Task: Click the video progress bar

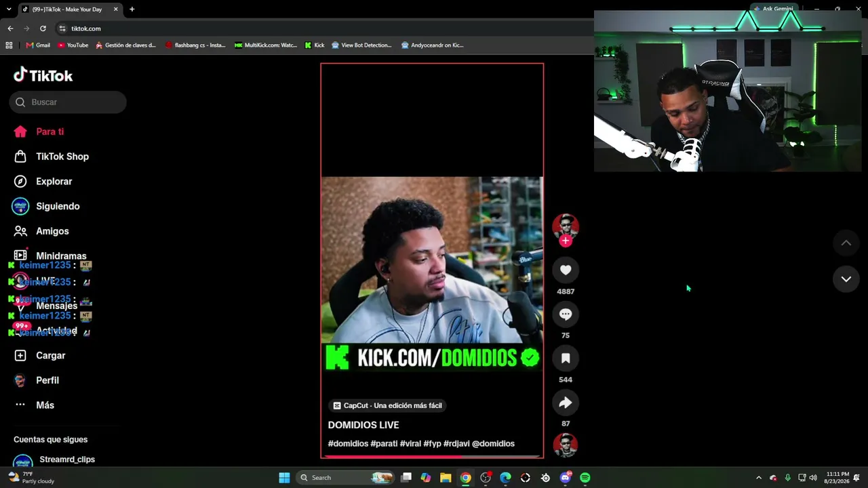Action: [x=432, y=456]
